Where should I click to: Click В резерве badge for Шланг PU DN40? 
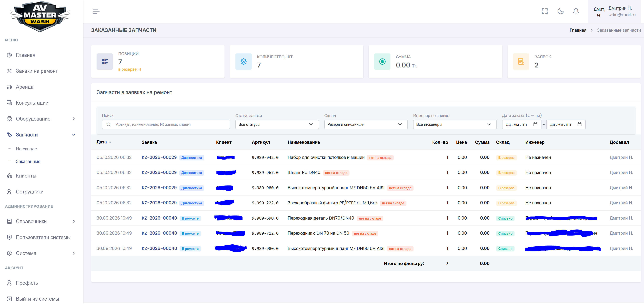pos(506,173)
